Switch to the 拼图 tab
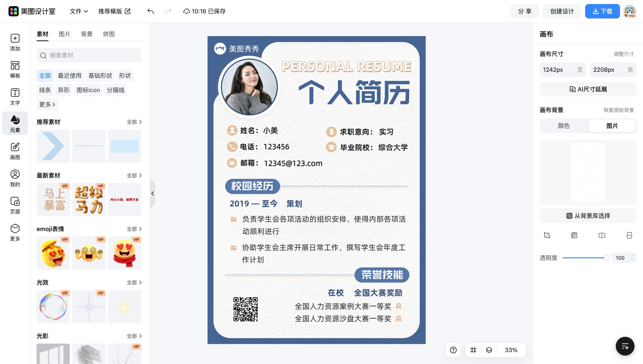 click(x=109, y=34)
